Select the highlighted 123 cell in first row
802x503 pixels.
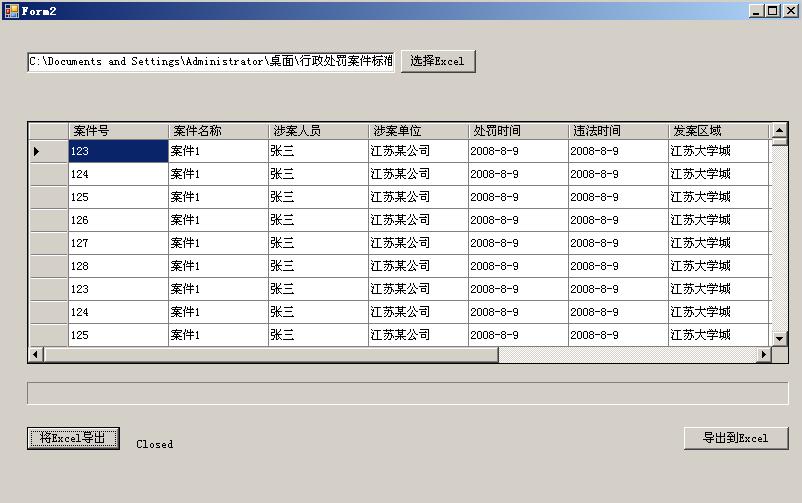click(118, 151)
